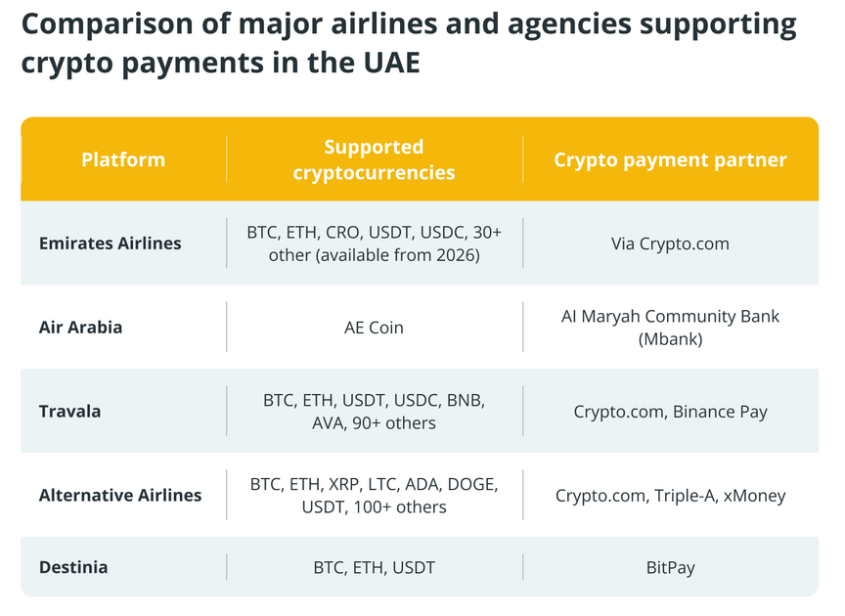
Task: Select the Supported cryptocurrencies header
Action: point(374,159)
